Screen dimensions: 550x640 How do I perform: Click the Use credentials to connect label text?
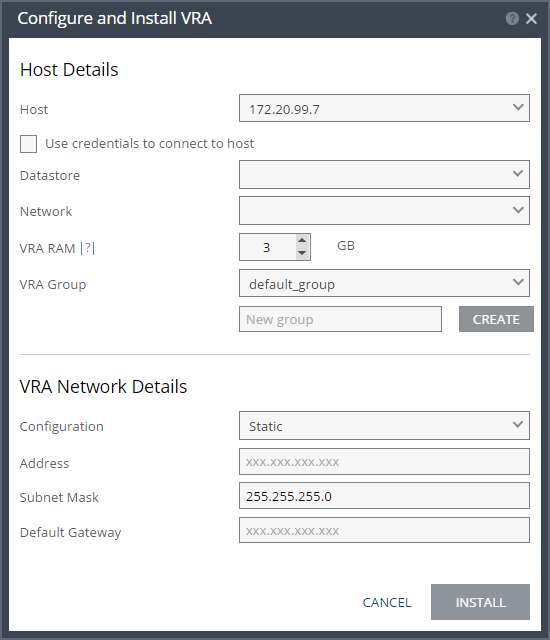(x=149, y=144)
